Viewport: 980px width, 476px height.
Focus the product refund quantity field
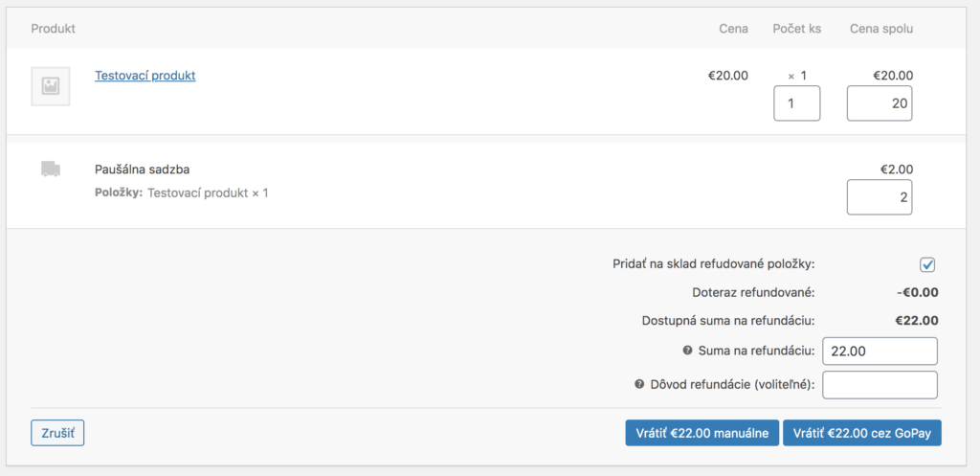click(796, 103)
